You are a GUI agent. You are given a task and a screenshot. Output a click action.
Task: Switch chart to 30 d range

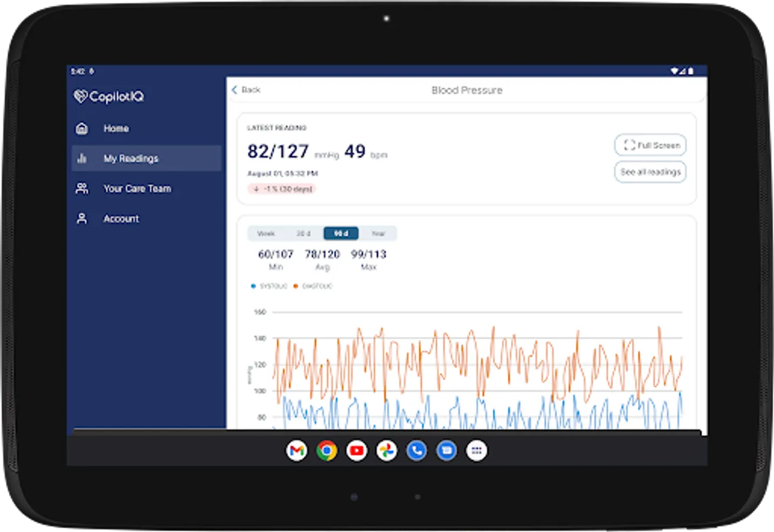303,233
